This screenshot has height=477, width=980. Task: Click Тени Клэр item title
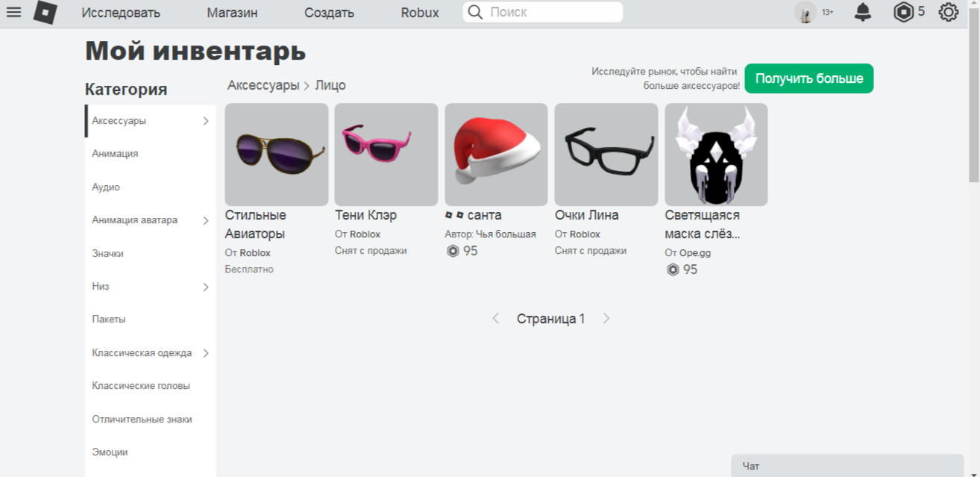[366, 215]
